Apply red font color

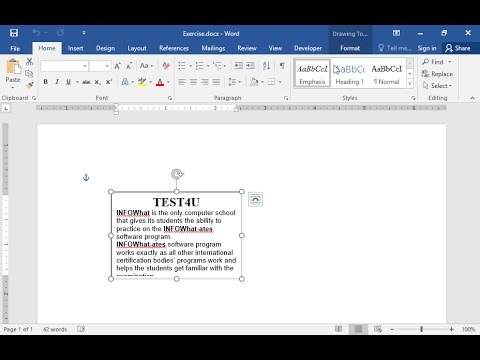coord(160,82)
